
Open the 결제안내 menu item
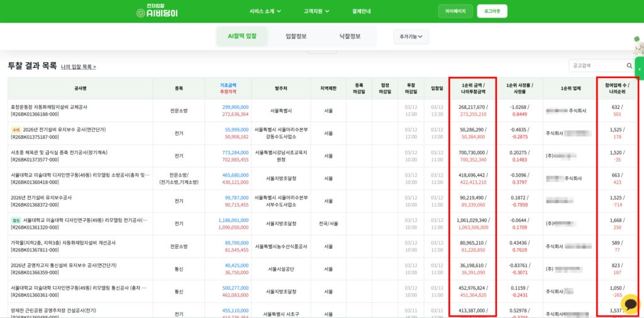pos(362,11)
